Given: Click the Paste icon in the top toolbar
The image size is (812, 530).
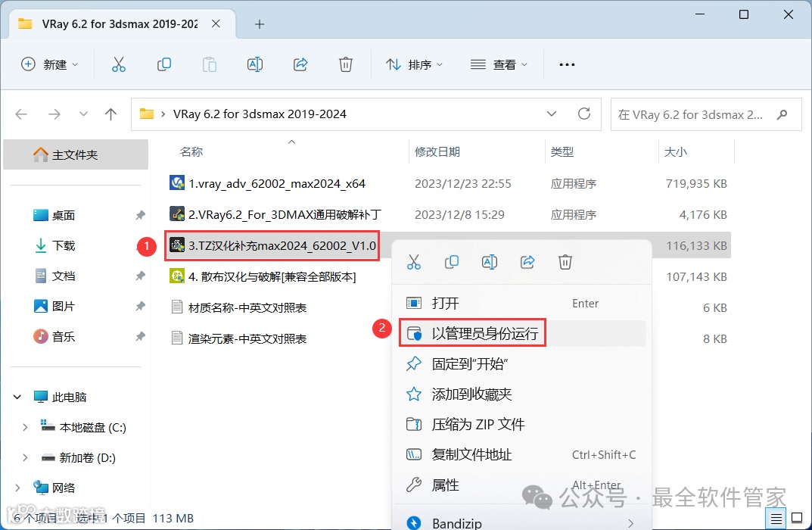Looking at the screenshot, I should point(209,64).
